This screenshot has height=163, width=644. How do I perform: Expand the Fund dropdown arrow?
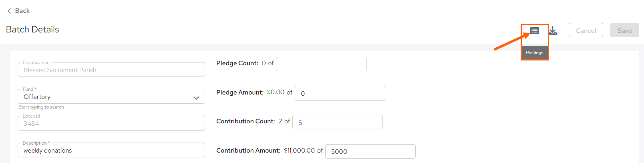(x=196, y=98)
